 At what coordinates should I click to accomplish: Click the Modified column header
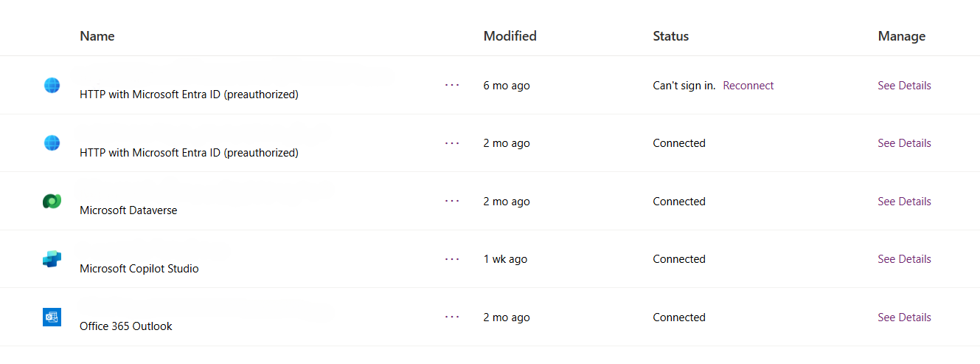pyautogui.click(x=510, y=36)
